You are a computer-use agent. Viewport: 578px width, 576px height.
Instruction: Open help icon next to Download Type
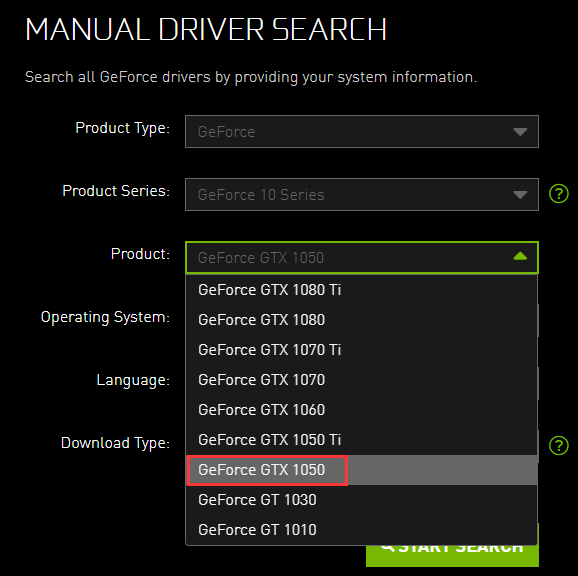tap(558, 445)
